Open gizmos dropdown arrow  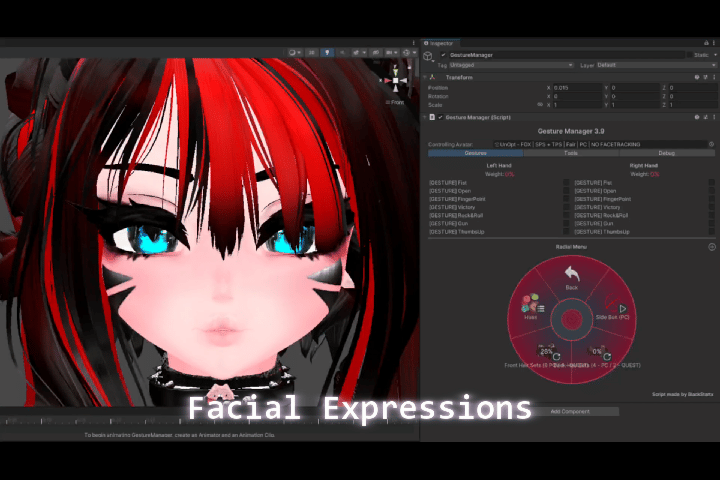coord(414,53)
